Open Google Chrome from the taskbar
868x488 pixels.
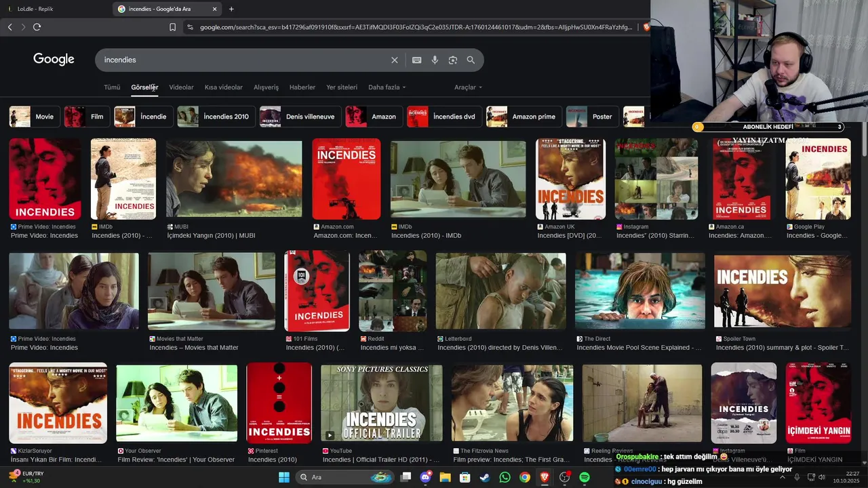tap(524, 477)
